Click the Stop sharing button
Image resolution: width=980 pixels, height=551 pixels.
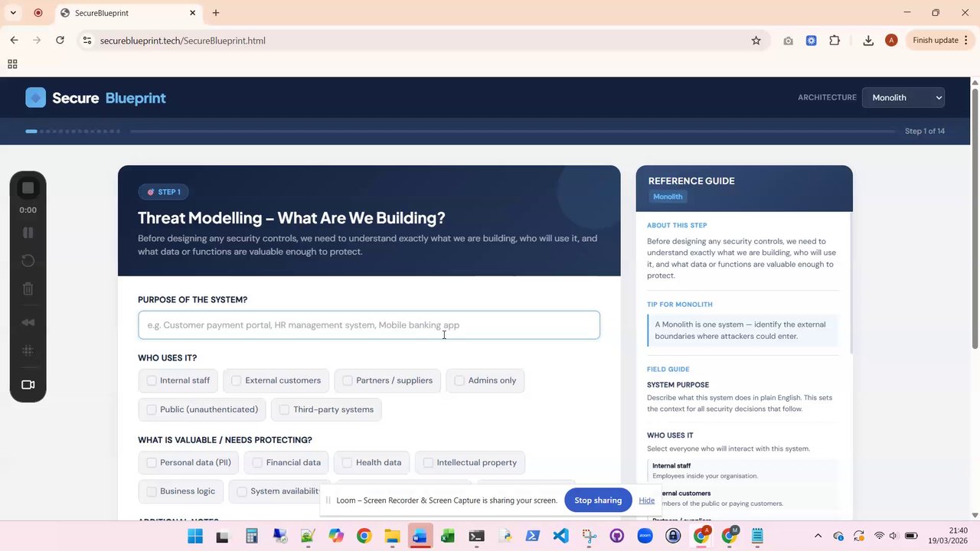(598, 500)
